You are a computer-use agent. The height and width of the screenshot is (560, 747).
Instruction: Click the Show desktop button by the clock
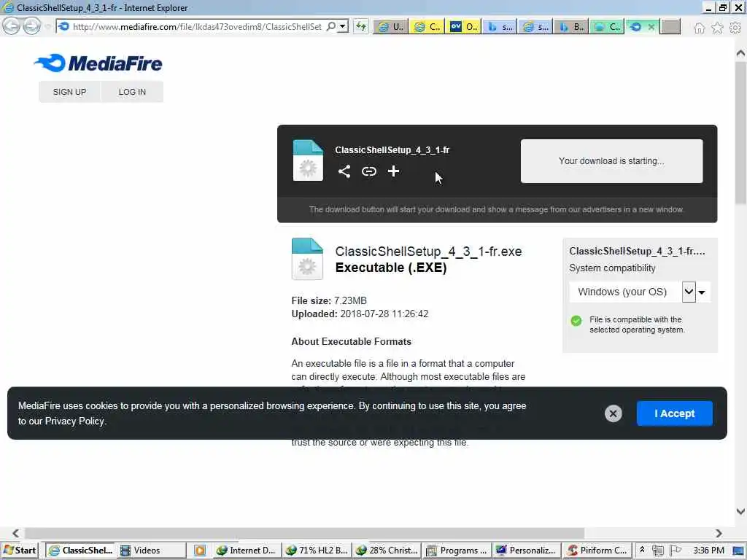point(738,551)
